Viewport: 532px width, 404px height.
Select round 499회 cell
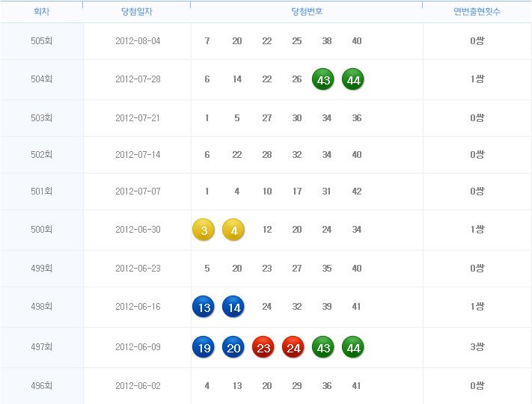point(41,269)
